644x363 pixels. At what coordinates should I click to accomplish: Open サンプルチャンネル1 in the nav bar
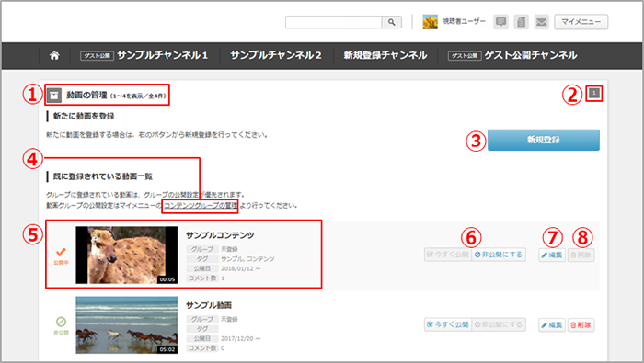pos(162,55)
